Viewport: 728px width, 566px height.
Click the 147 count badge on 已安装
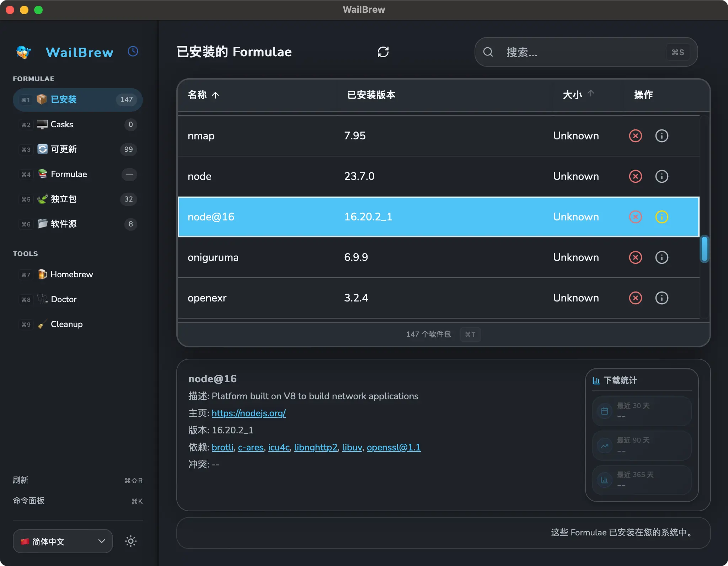tap(126, 100)
